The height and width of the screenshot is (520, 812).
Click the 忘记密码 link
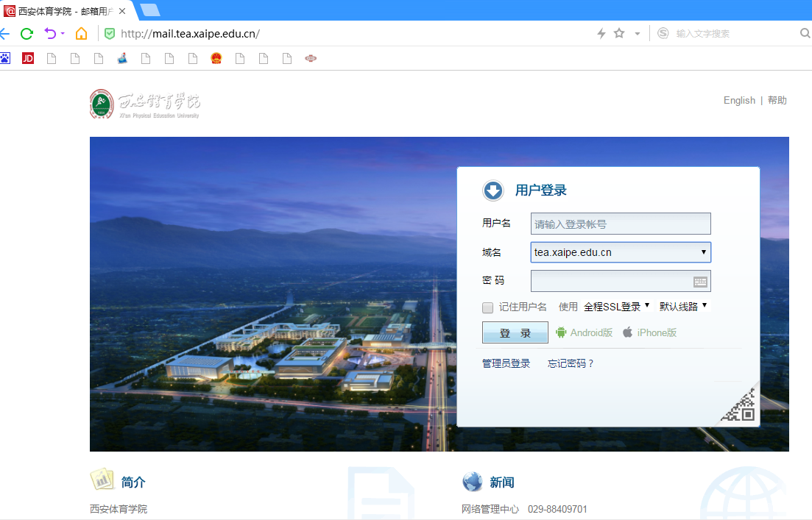tap(571, 363)
